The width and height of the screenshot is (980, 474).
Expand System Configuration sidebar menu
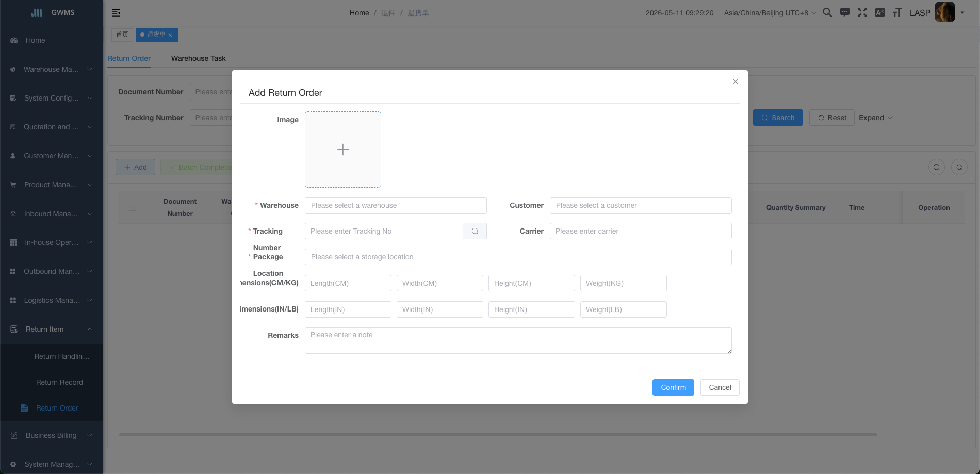pos(52,98)
